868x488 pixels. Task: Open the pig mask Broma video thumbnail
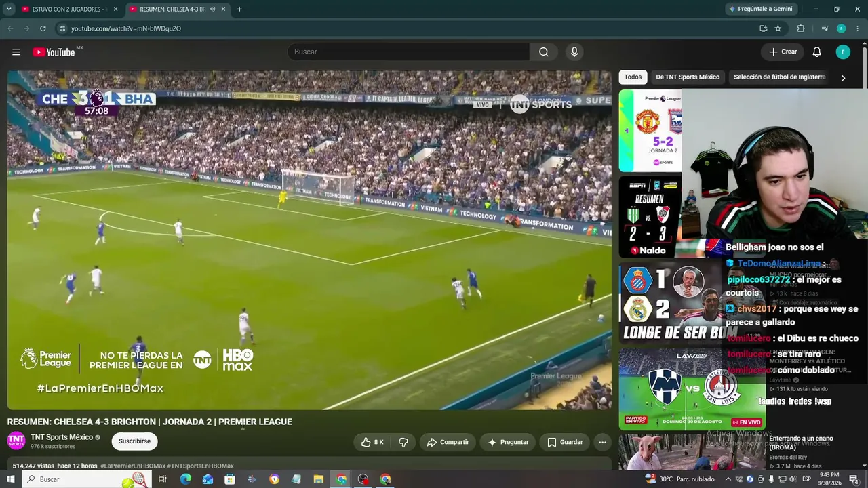point(692,452)
